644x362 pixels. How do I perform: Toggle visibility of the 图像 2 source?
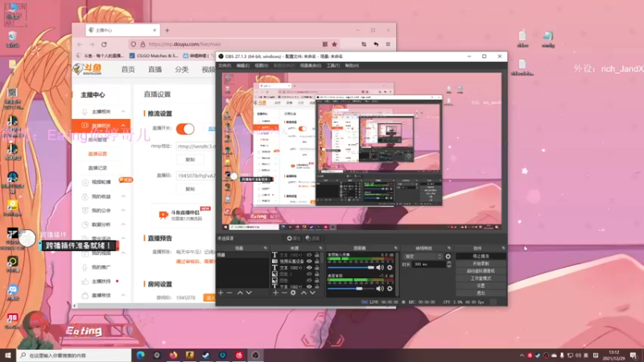coord(309,274)
